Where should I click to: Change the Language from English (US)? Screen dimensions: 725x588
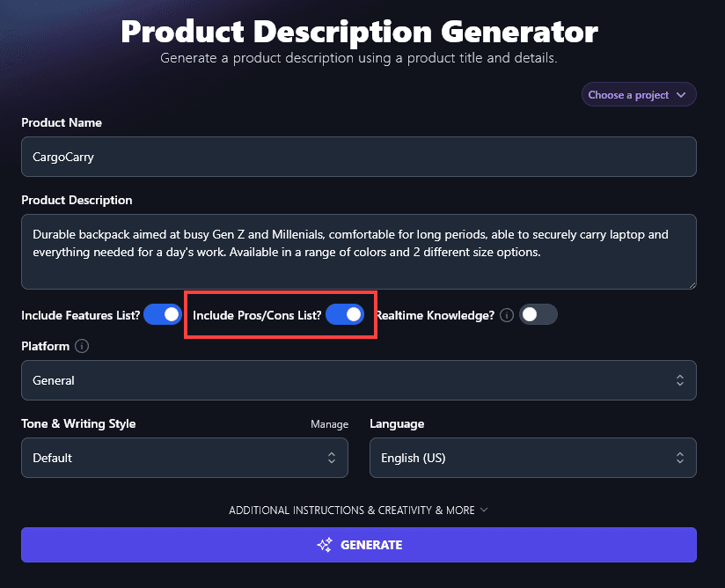point(532,458)
